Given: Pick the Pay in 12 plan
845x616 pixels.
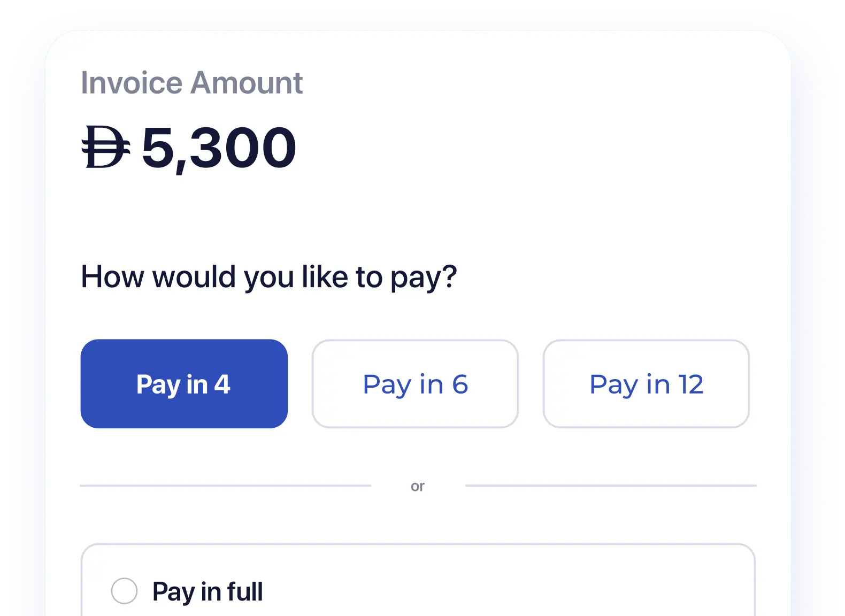Looking at the screenshot, I should (x=646, y=384).
